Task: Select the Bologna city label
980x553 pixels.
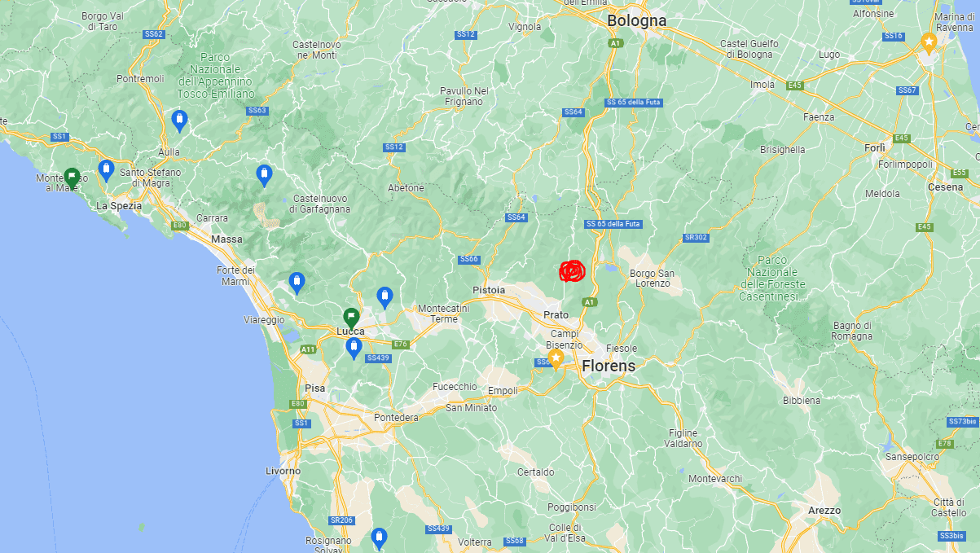Action: (637, 20)
